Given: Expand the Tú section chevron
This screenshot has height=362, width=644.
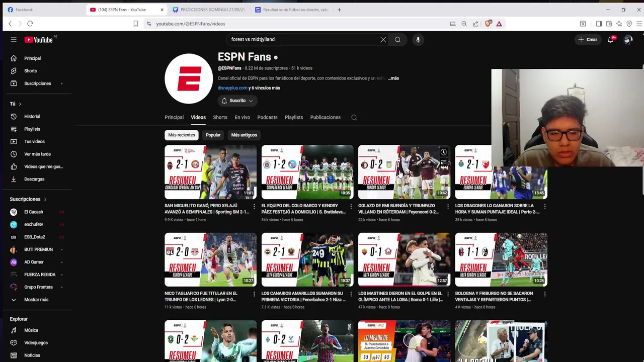Looking at the screenshot, I should click(20, 104).
